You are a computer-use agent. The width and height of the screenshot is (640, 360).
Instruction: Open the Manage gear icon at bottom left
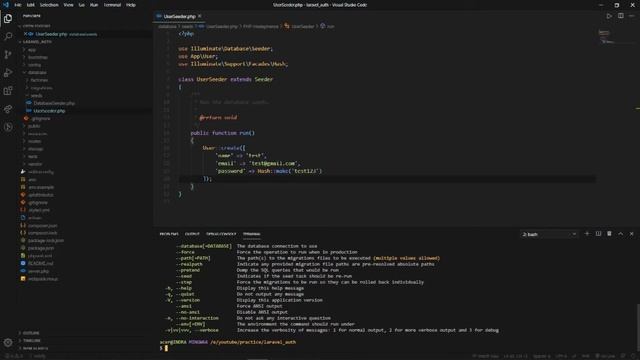click(x=8, y=343)
